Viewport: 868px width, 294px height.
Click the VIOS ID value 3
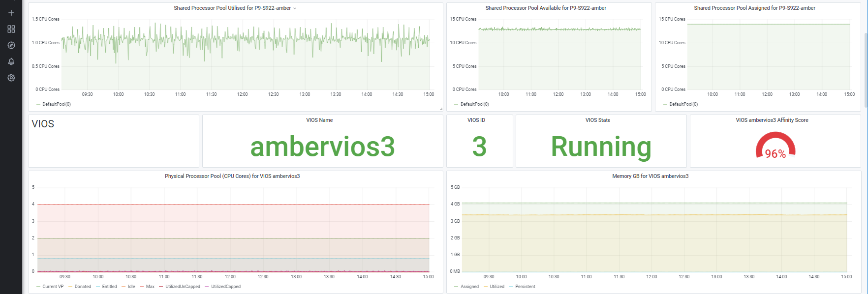pos(479,147)
